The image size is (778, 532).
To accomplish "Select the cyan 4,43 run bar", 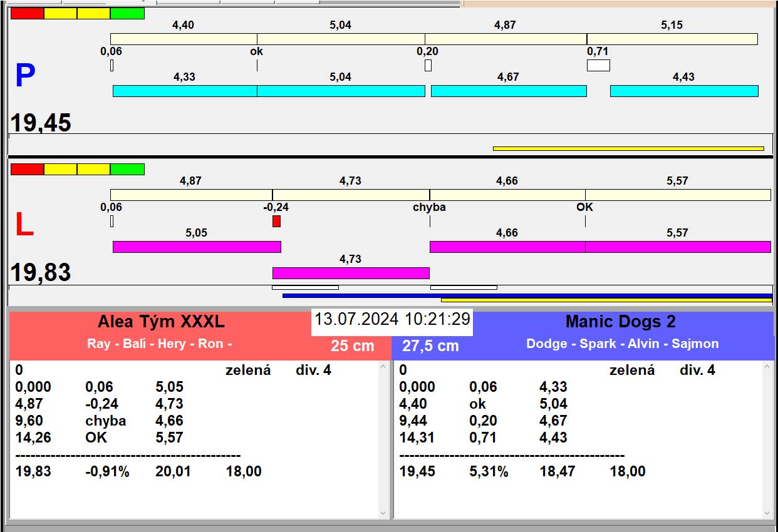I will tap(684, 91).
